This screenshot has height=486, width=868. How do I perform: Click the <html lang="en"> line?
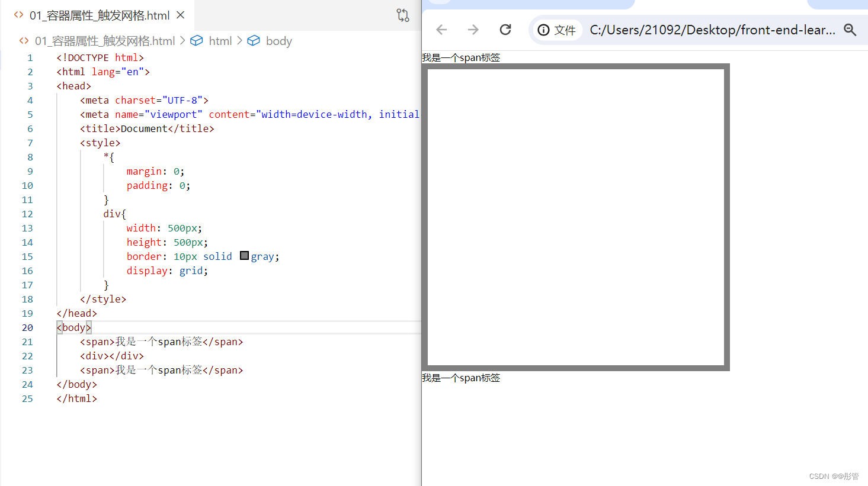tap(103, 72)
